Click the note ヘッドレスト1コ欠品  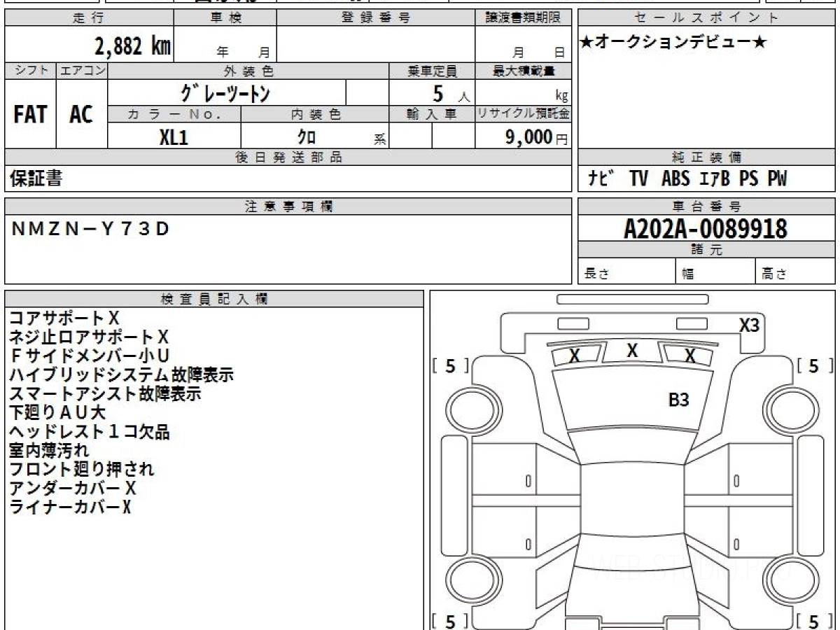(89, 432)
